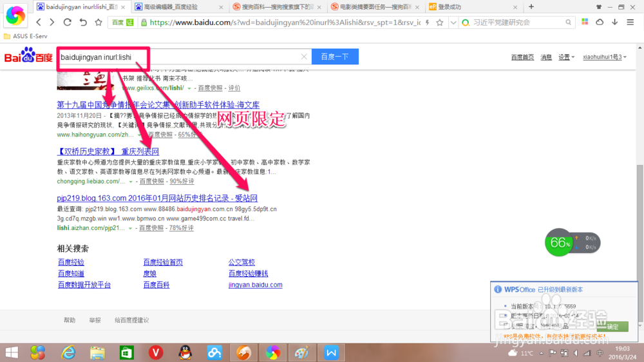Click the 360 browser logo avatar

point(15,15)
